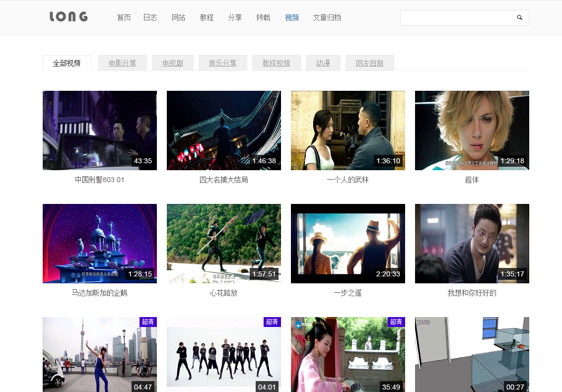The height and width of the screenshot is (392, 562).
Task: Open the 首页 nav item
Action: [124, 17]
